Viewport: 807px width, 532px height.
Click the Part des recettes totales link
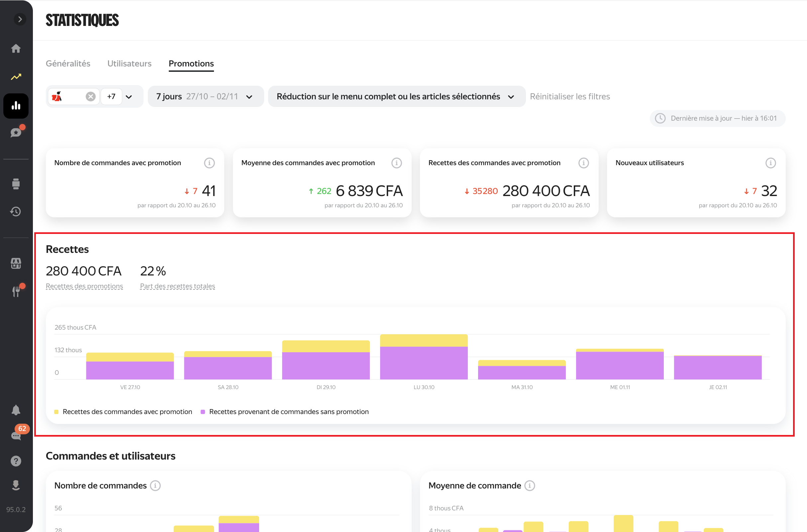177,286
